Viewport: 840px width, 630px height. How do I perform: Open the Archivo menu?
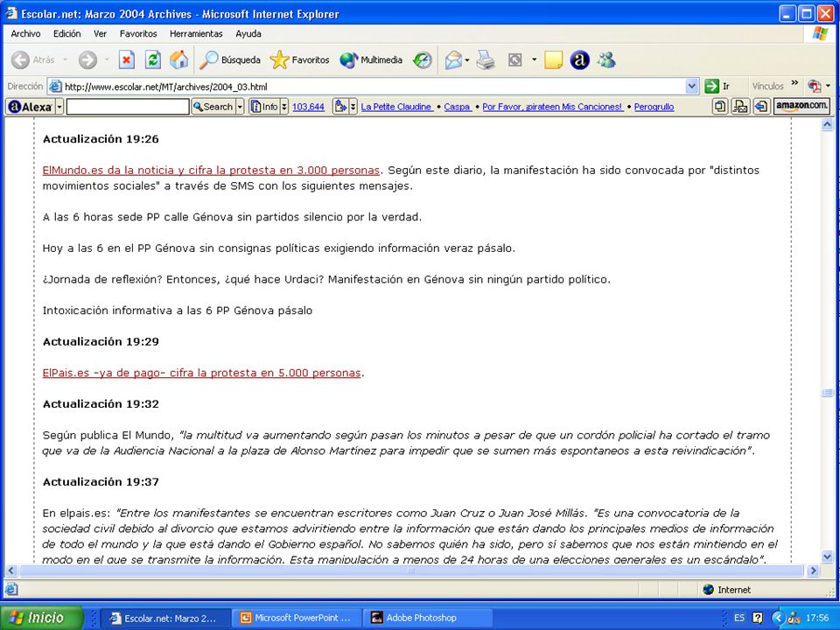click(25, 34)
